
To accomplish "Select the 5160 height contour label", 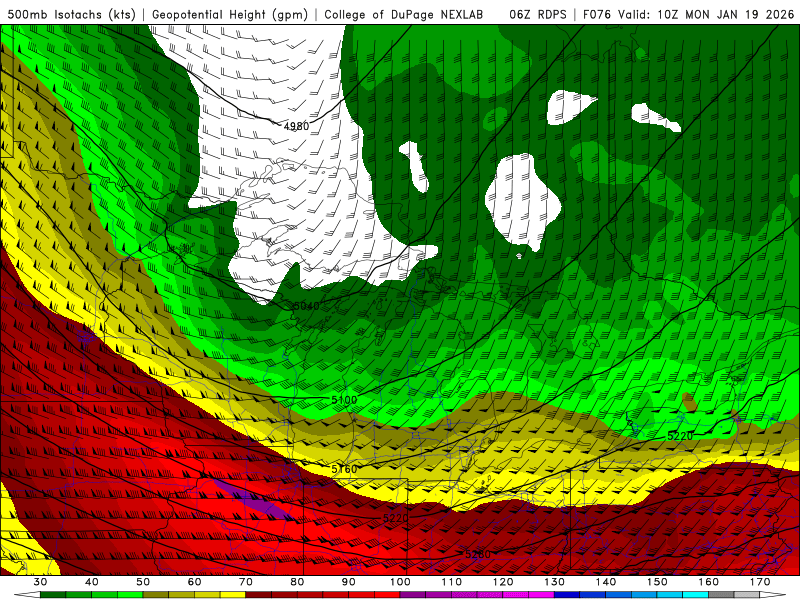I will pos(344,469).
